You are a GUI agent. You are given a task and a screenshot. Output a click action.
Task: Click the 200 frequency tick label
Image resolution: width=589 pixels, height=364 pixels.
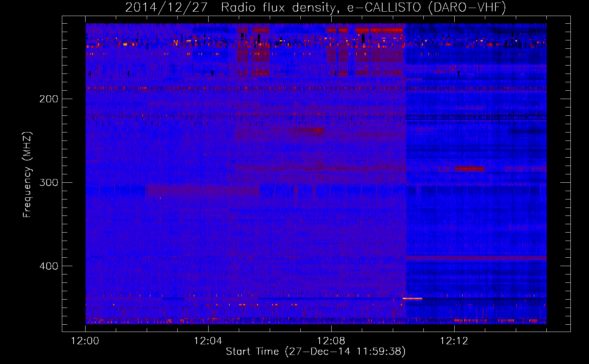[x=48, y=99]
